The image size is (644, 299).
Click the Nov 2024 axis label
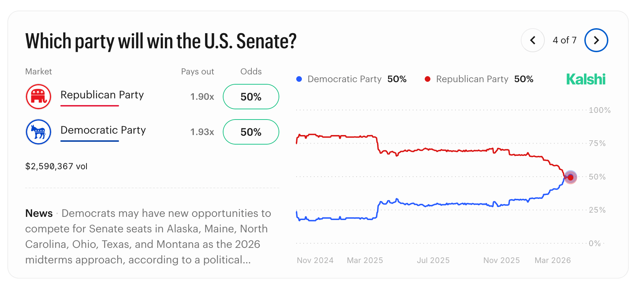click(315, 260)
